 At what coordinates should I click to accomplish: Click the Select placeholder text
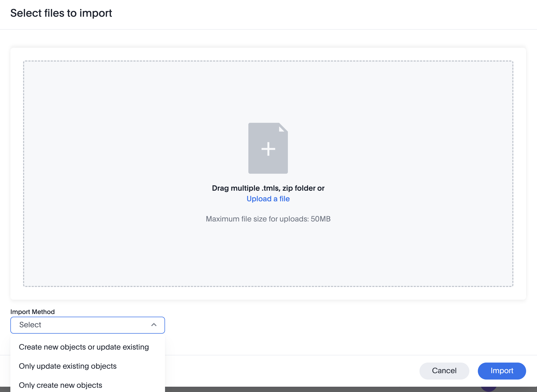tap(30, 325)
